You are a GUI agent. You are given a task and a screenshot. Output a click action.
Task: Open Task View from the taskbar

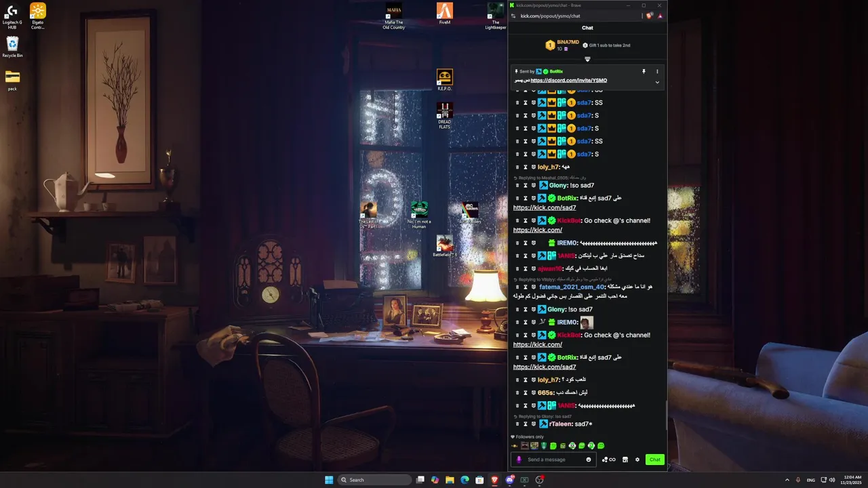(420, 480)
